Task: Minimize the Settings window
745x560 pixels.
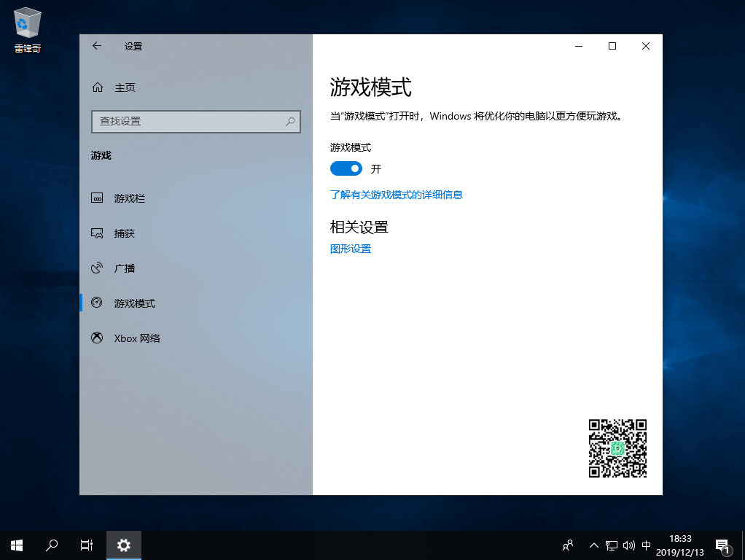Action: point(579,46)
